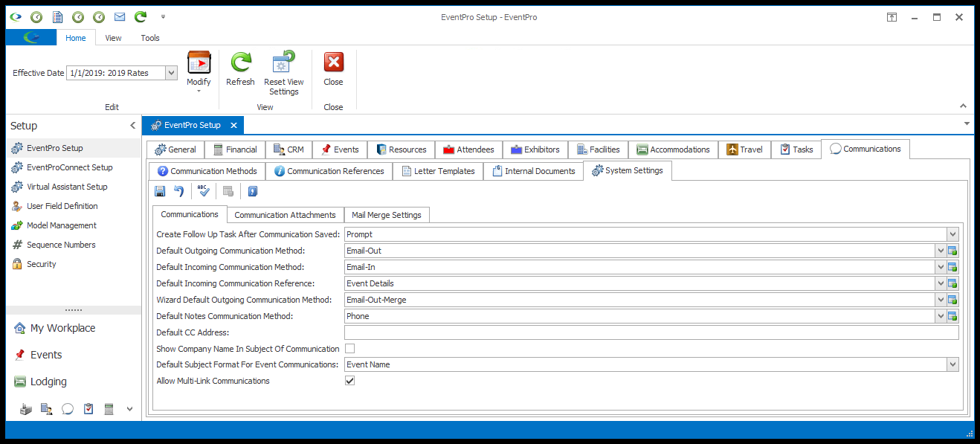Open the quick access toolbar customize arrow
This screenshot has width=980, height=444.
coord(163,17)
